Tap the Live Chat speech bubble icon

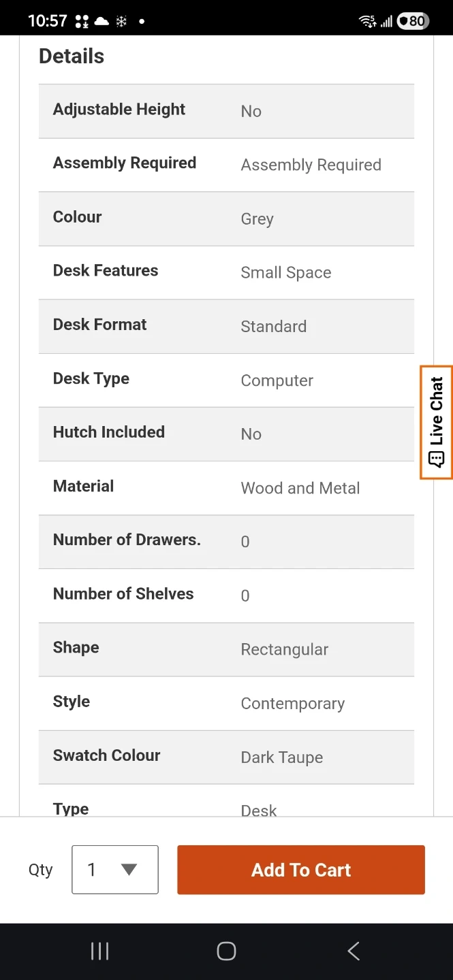pos(437,459)
